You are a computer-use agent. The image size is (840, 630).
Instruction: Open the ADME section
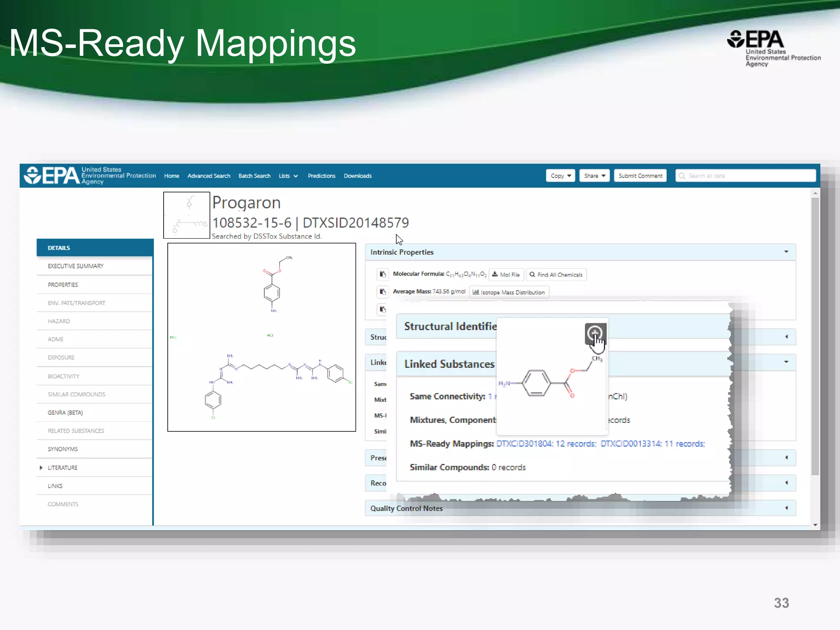[x=94, y=339]
